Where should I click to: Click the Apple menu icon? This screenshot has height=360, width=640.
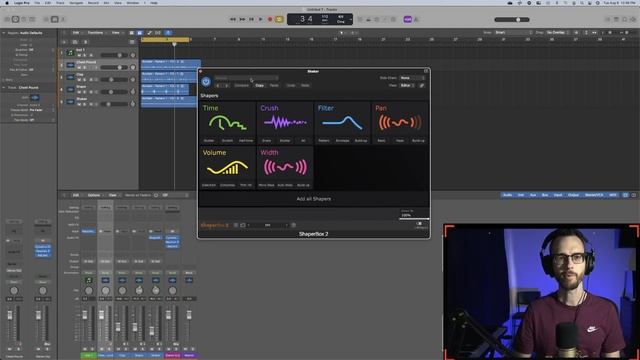[x=7, y=3]
